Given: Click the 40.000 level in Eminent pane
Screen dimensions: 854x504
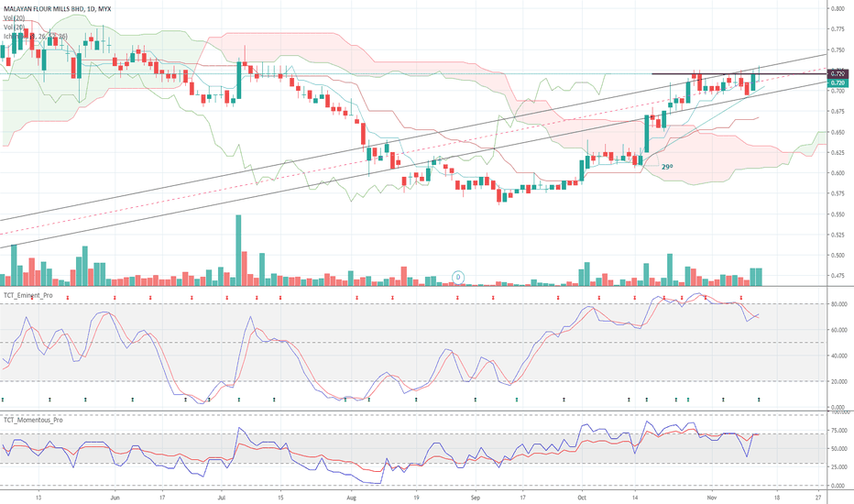Looking at the screenshot, I should pyautogui.click(x=838, y=356).
